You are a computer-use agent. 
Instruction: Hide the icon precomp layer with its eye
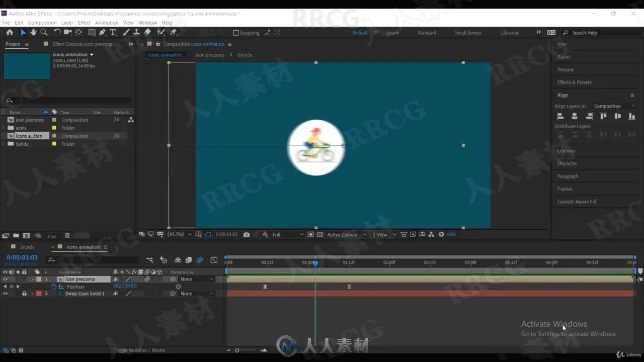5,279
